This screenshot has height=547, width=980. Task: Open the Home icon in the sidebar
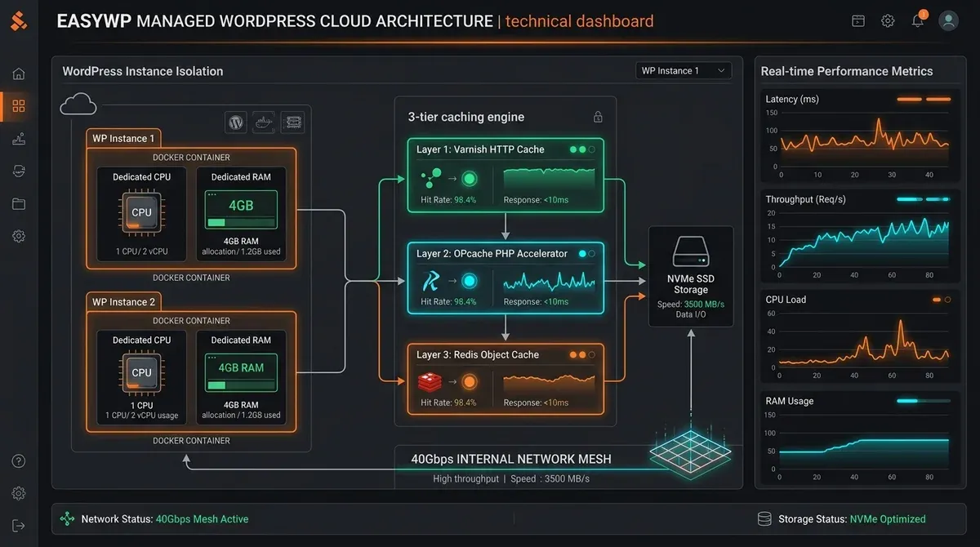click(19, 74)
